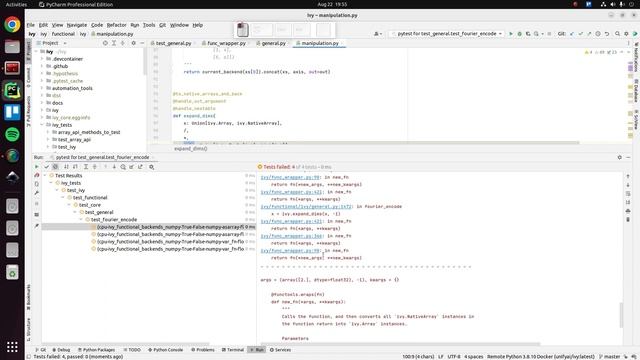Click Collapse All icon in Project panel header
The height and width of the screenshot is (360, 640).
[123, 43]
